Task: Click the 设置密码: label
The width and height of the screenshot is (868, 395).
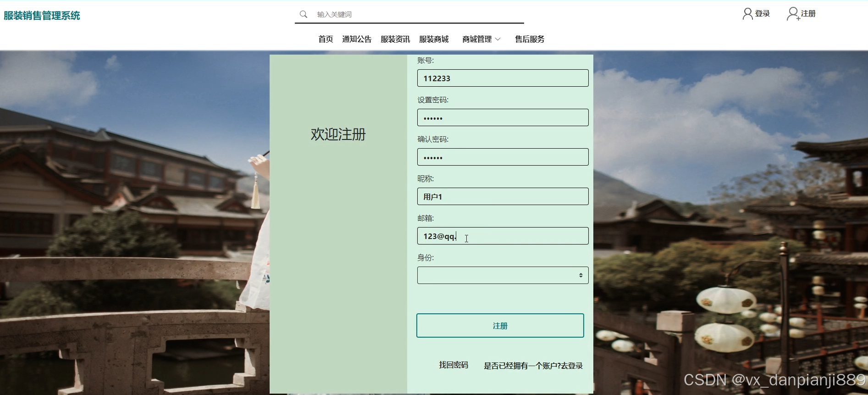Action: (433, 100)
